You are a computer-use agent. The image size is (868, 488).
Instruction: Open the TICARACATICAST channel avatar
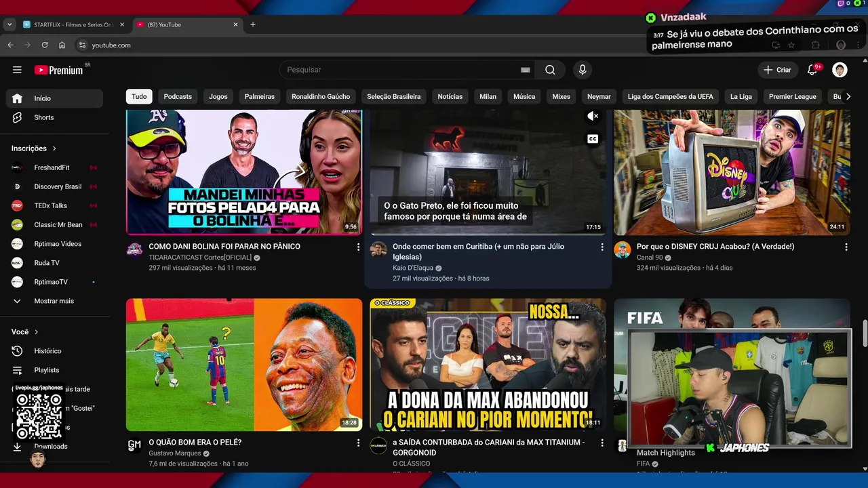[134, 249]
